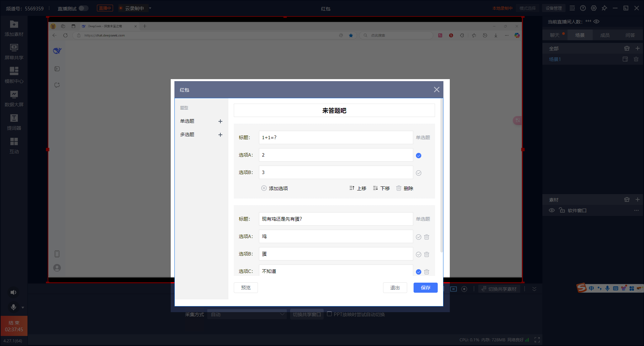The height and width of the screenshot is (346, 644).
Task: Open the 互动 interaction menu
Action: (x=14, y=146)
